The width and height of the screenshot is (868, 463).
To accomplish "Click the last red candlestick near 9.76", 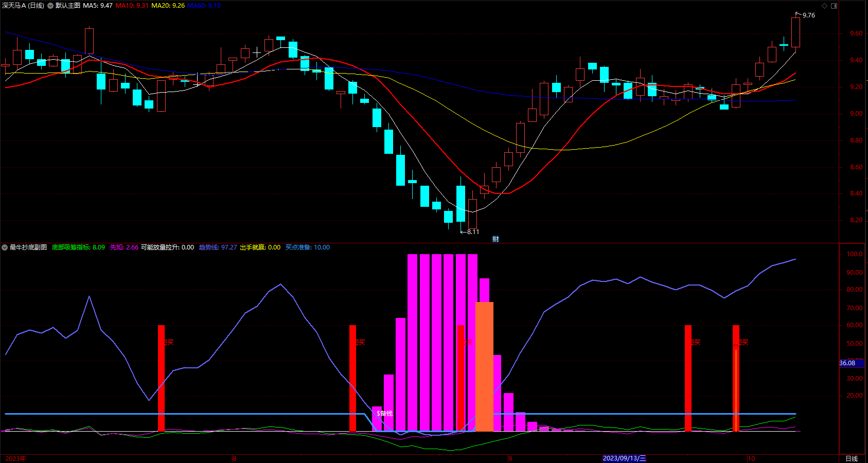I will tap(795, 32).
